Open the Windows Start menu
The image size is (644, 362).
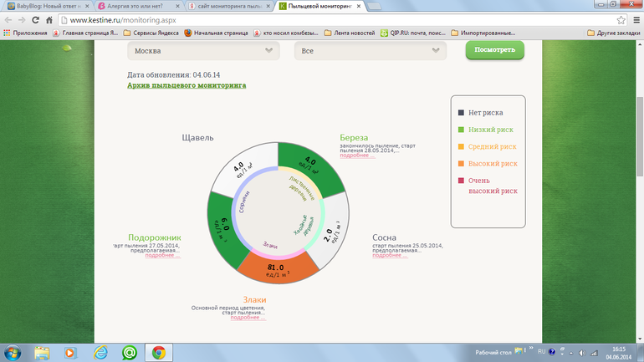[12, 352]
